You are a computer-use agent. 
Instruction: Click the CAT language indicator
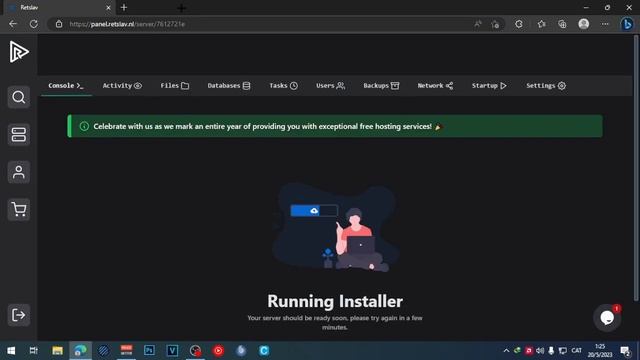576,351
